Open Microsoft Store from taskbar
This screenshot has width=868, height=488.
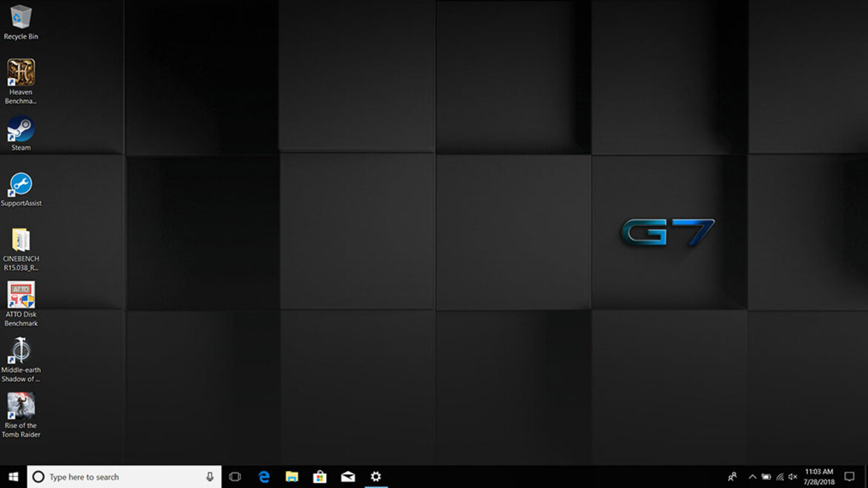point(320,476)
